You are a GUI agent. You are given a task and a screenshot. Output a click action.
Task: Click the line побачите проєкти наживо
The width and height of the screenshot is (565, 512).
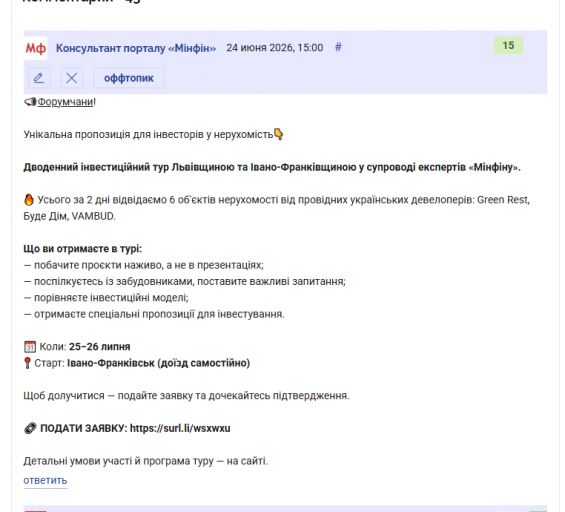tap(144, 265)
